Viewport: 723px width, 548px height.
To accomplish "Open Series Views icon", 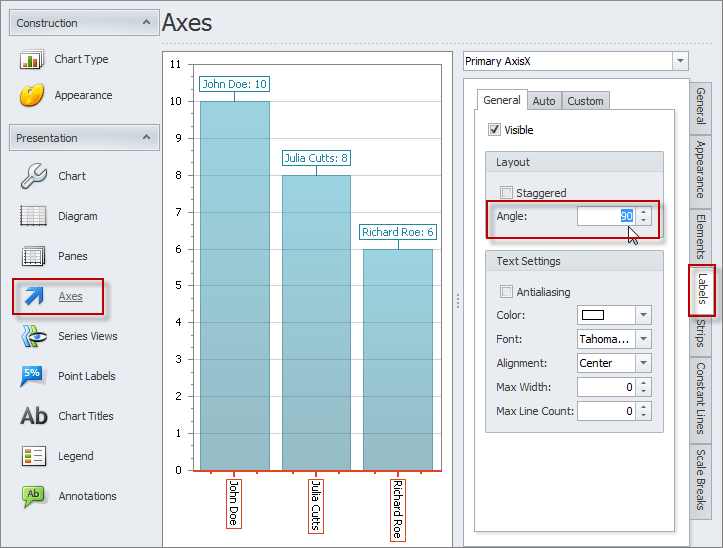I will [33, 336].
